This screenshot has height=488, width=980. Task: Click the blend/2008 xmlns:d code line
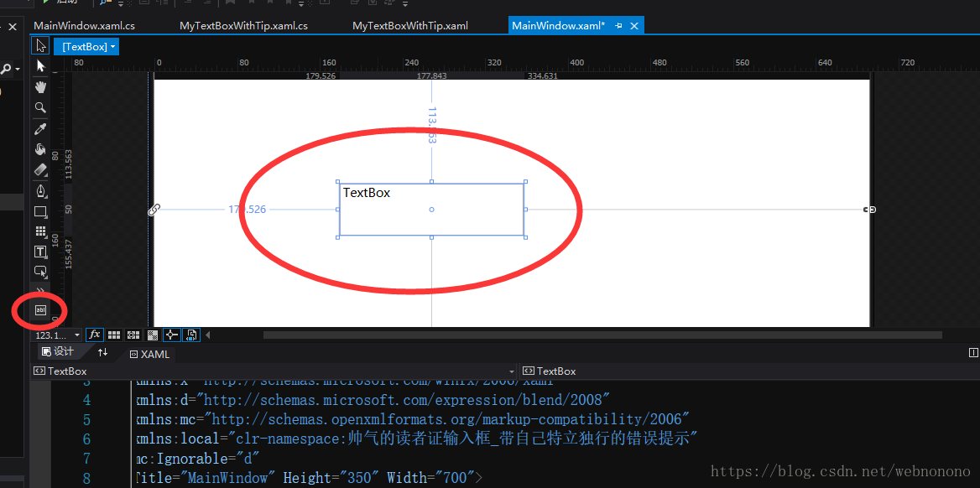tap(373, 399)
